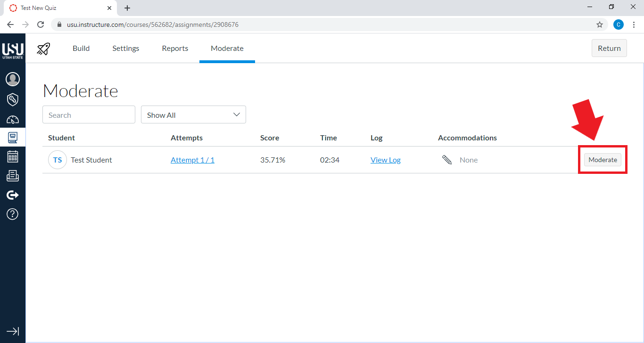Click the Moderate button for Test Student
Viewport: 644px width, 343px height.
point(603,160)
